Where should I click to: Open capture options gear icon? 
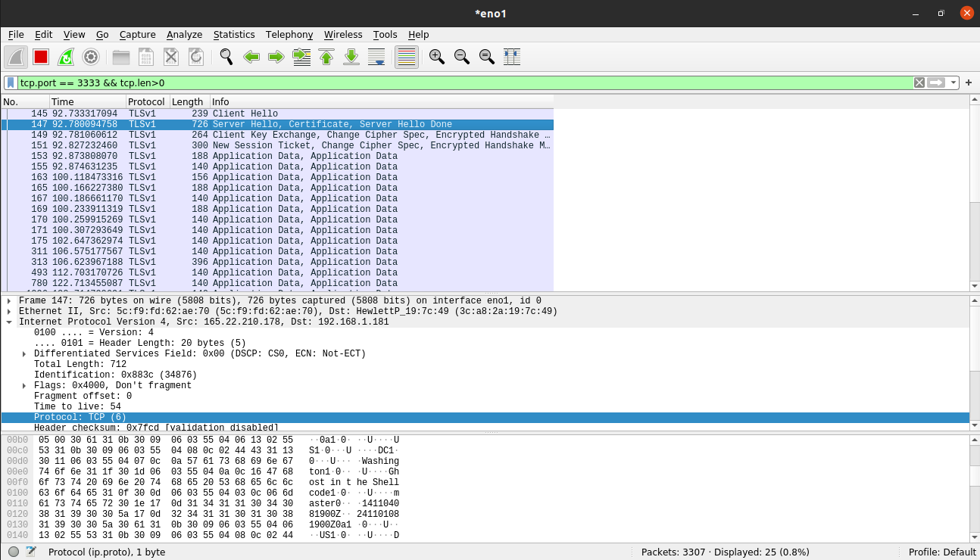91,57
